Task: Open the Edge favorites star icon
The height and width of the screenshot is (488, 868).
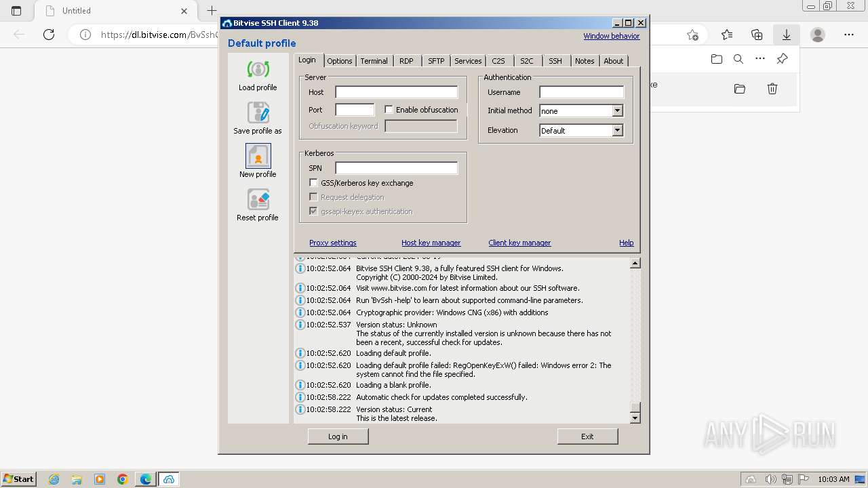Action: coord(727,35)
